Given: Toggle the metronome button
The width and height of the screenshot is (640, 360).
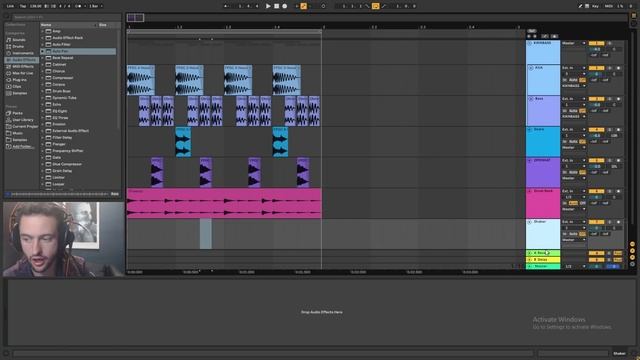Looking at the screenshot, I should 78,6.
